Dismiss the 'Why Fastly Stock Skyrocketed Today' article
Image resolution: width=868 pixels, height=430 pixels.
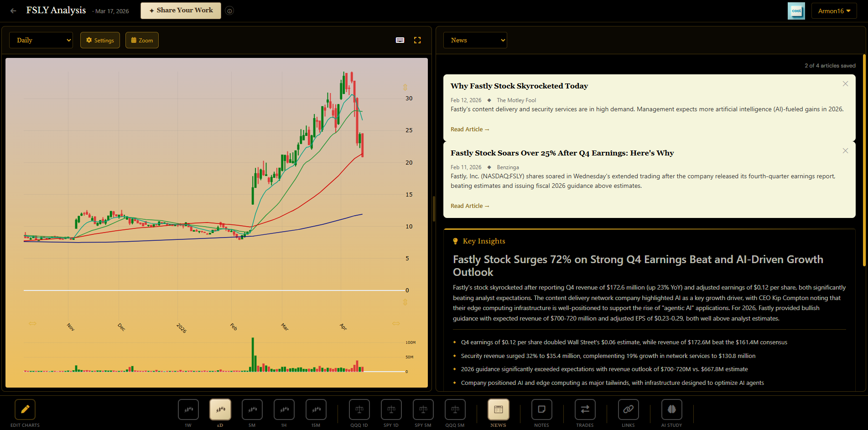click(x=845, y=84)
